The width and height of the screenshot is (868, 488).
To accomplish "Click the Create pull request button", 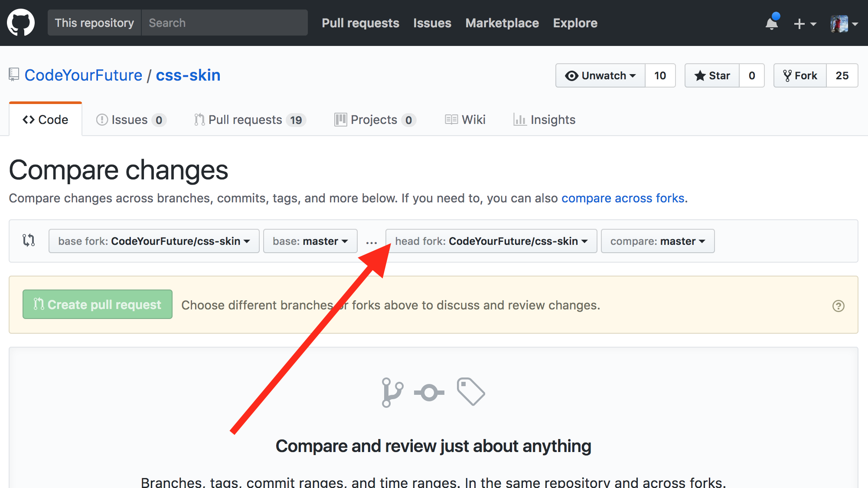I will click(x=98, y=304).
